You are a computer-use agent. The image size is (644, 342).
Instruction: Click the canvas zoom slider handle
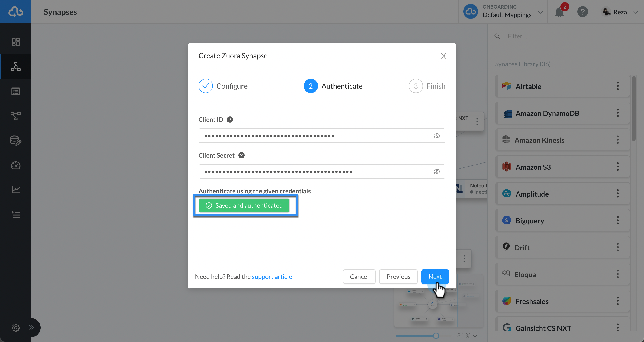[436, 336]
